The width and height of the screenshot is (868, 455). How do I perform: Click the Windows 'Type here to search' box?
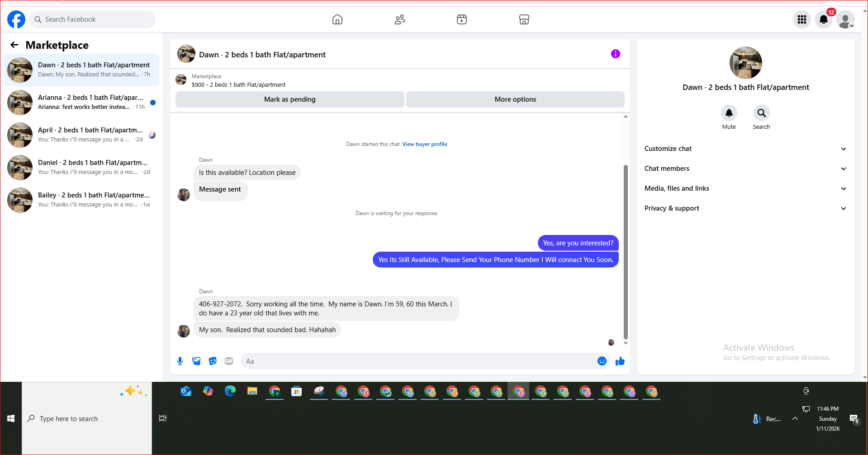click(87, 418)
